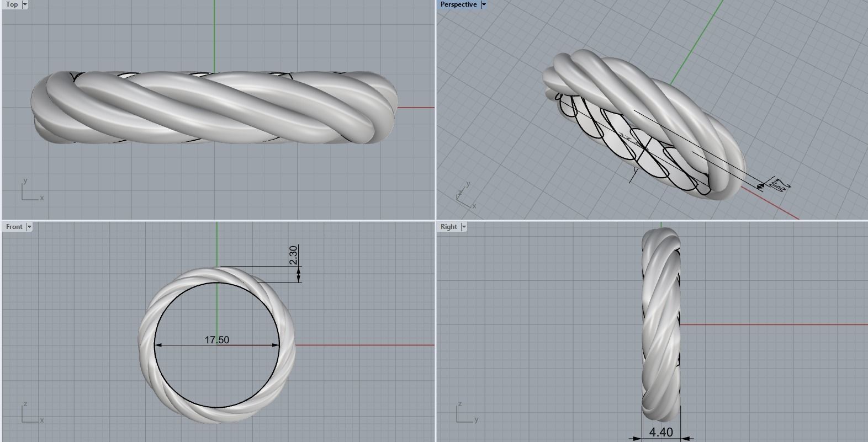Activate the Perspective viewport title label
The width and height of the screenshot is (868, 442).
click(x=458, y=4)
